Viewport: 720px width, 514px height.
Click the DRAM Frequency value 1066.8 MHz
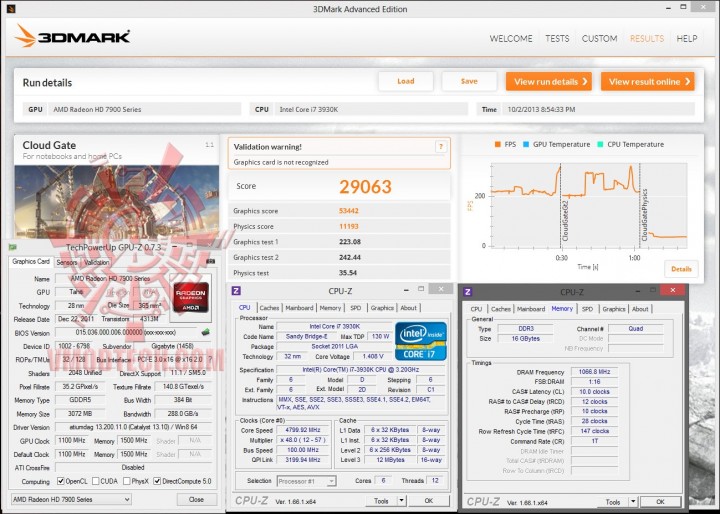click(x=594, y=372)
